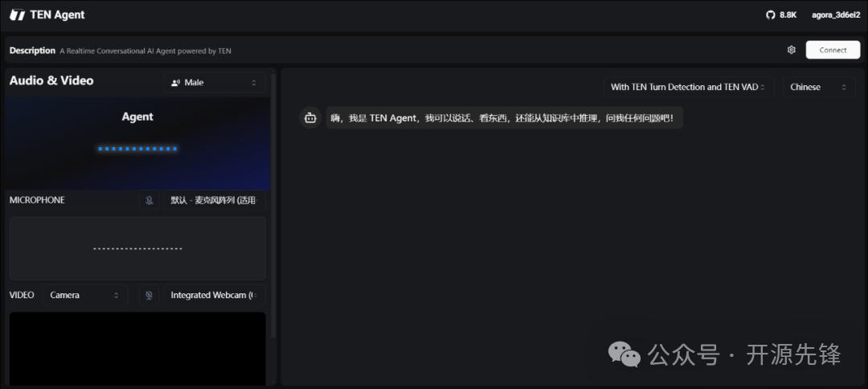Click the description text about Realtime Conversational AI
Viewport: 868px width, 389px height.
coord(145,51)
